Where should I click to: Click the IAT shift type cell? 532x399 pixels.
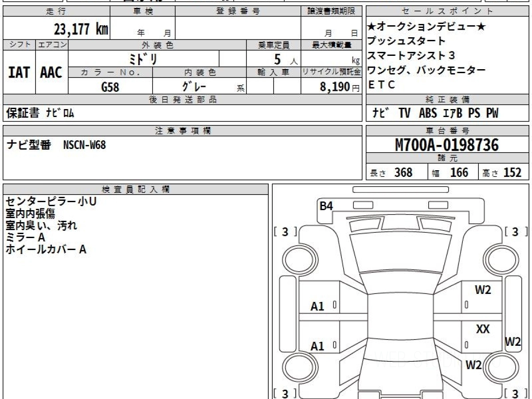coord(19,73)
